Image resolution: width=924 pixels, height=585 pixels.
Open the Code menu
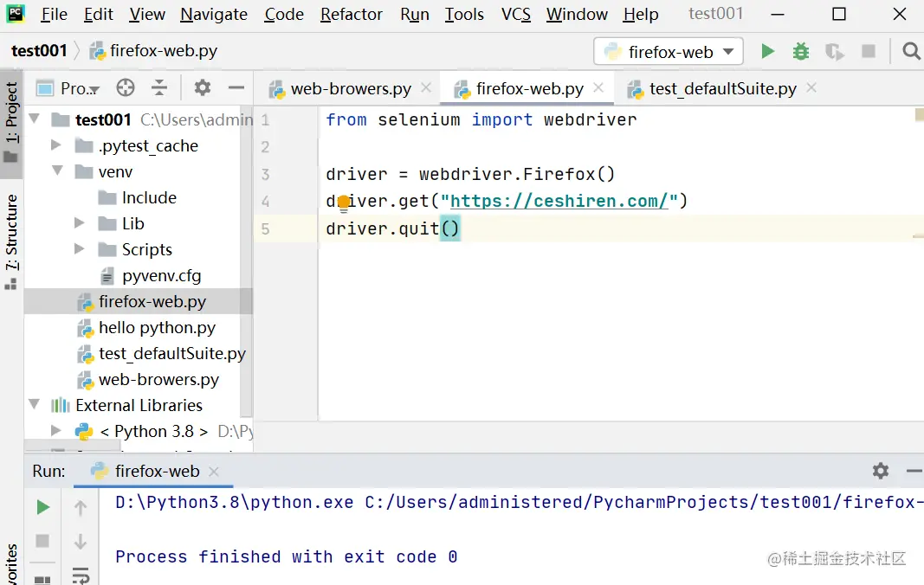tap(284, 14)
